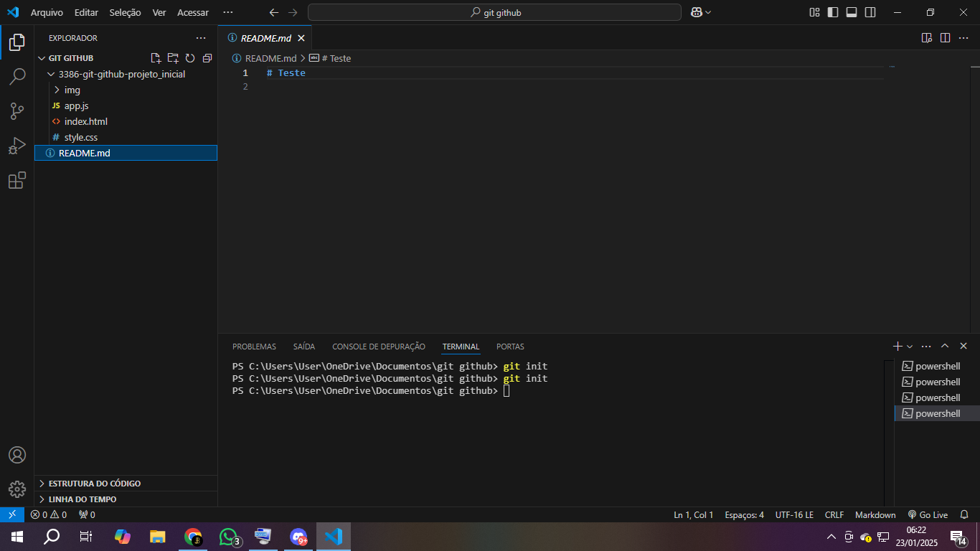Collapse the GIT GITHUB section
The width and height of the screenshot is (980, 551).
(41, 58)
